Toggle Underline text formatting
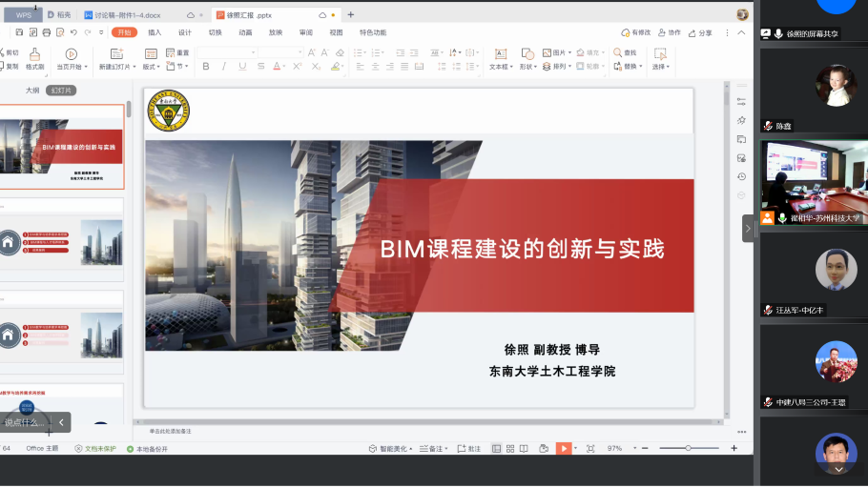Image resolution: width=868 pixels, height=488 pixels. [242, 67]
